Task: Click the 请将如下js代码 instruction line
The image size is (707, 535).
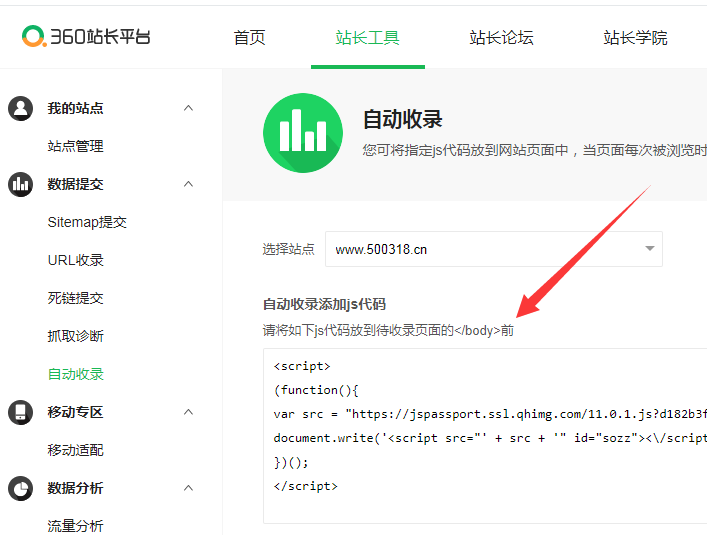Action: click(388, 330)
